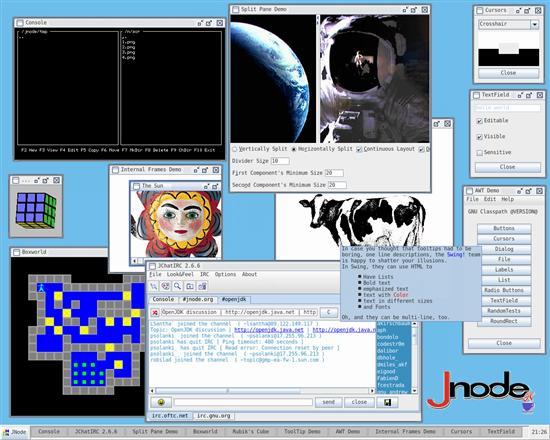
Task: Click the Rubik's cube image
Action: [x=36, y=211]
